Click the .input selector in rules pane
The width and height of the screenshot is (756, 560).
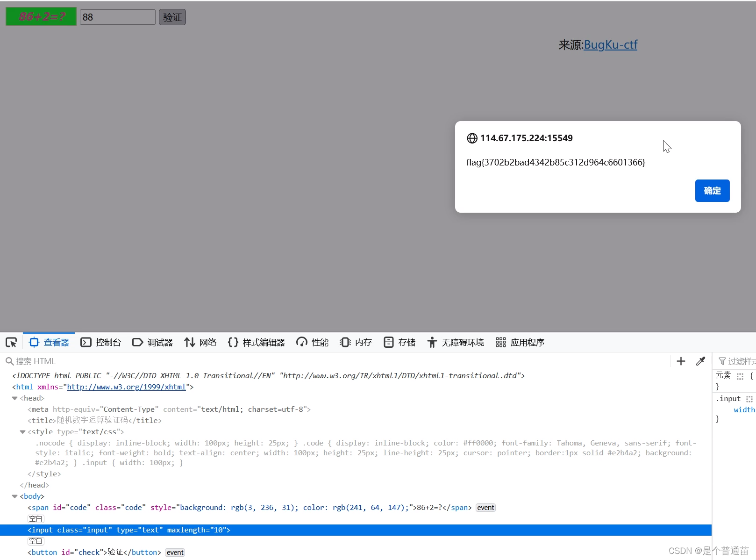point(728,399)
